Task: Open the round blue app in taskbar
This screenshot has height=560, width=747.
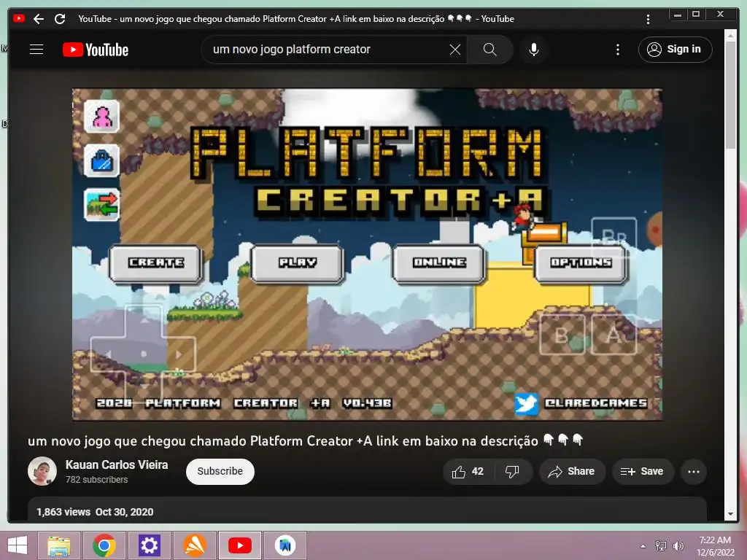Action: (x=285, y=545)
